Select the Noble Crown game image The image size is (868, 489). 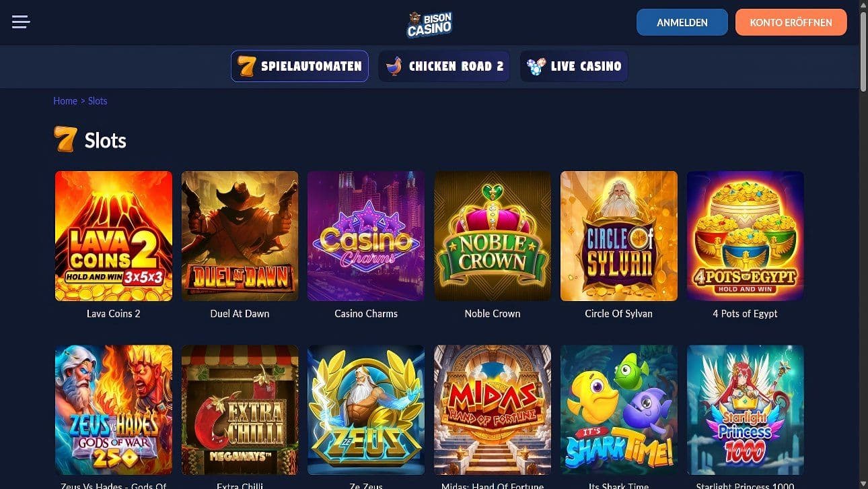click(x=493, y=236)
